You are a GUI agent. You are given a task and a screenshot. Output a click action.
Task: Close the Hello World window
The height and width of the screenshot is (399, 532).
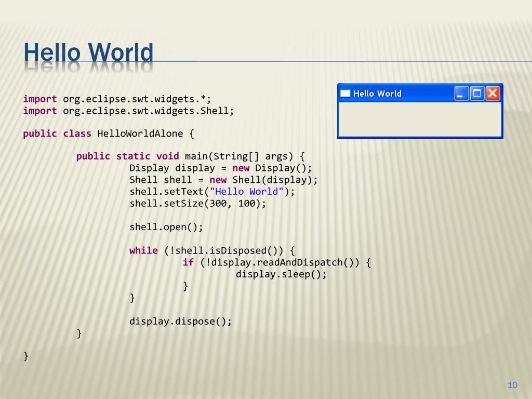(493, 93)
